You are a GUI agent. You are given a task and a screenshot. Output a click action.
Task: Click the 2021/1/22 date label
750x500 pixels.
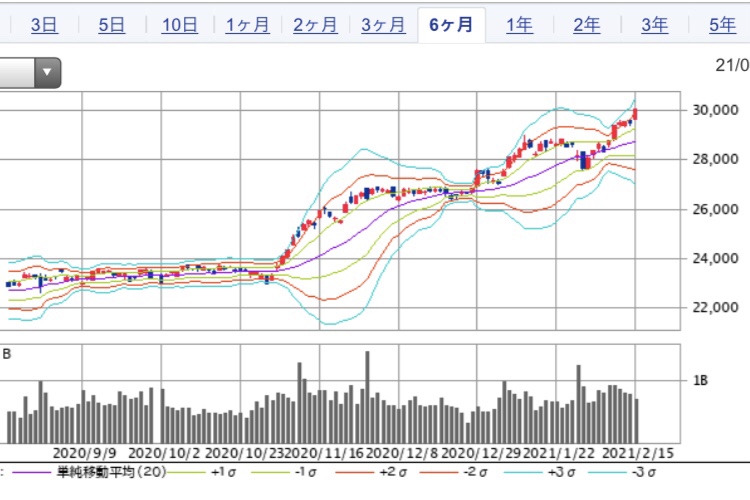559,453
